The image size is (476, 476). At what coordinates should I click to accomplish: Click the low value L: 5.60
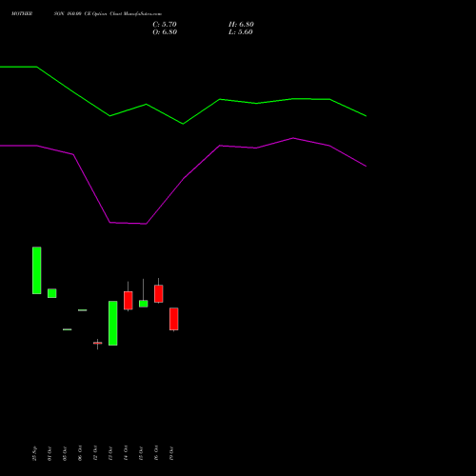coord(241,32)
